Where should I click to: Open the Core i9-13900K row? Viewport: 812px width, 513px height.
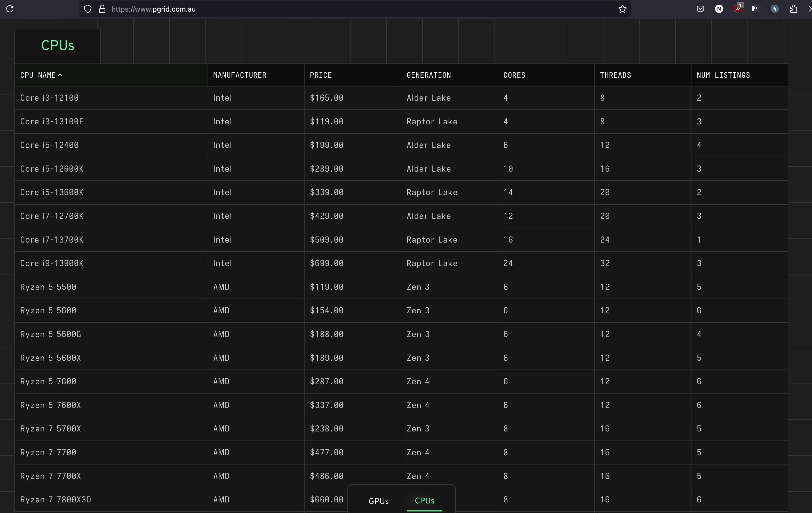click(x=52, y=263)
